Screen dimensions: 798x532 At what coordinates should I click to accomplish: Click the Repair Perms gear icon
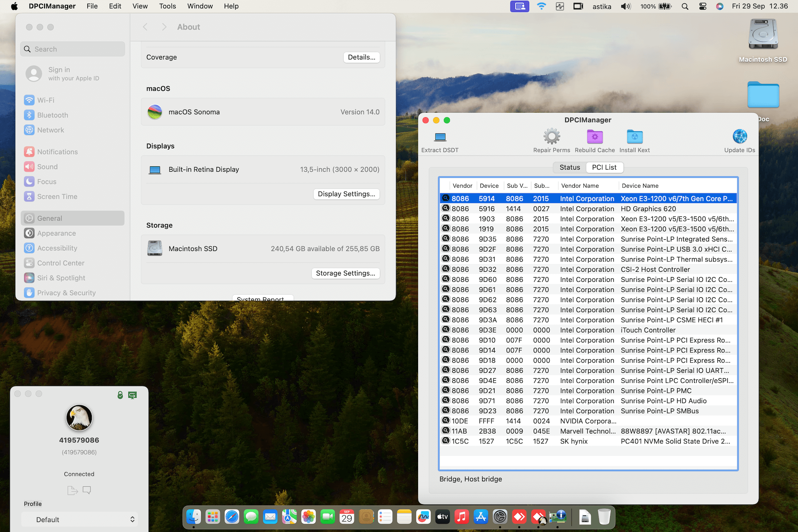point(552,136)
